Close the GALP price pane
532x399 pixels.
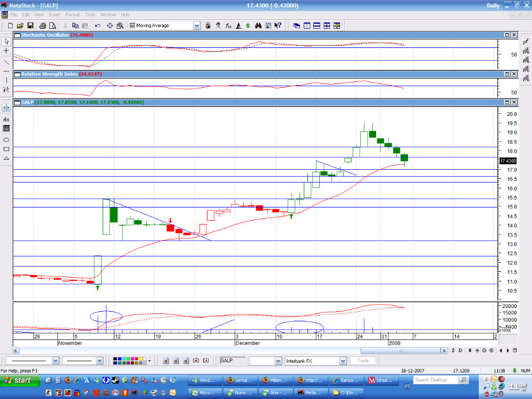click(514, 102)
